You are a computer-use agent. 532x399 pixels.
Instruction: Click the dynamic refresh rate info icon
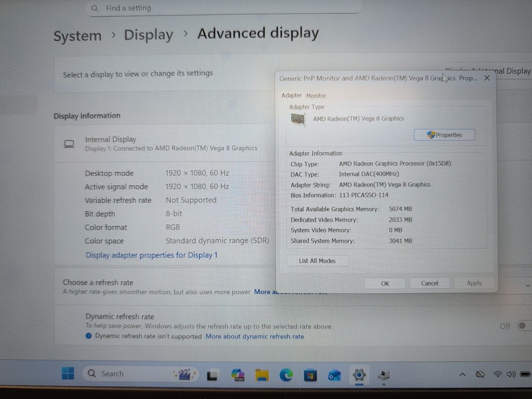coord(89,336)
